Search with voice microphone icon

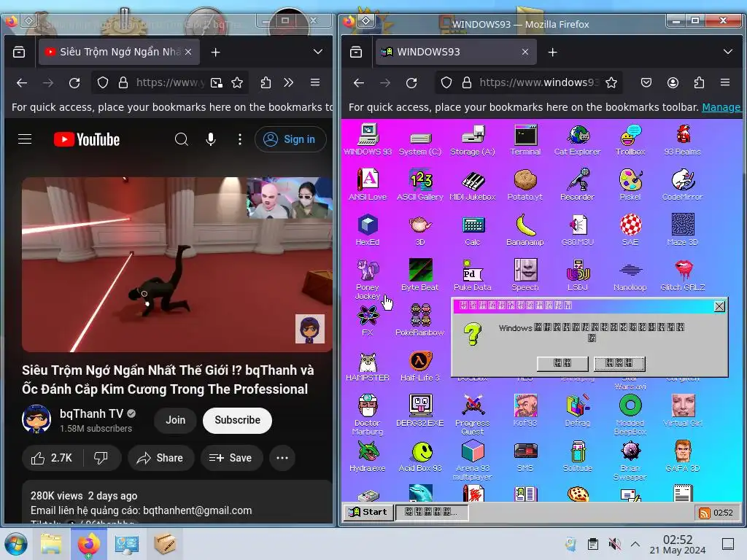(x=211, y=139)
